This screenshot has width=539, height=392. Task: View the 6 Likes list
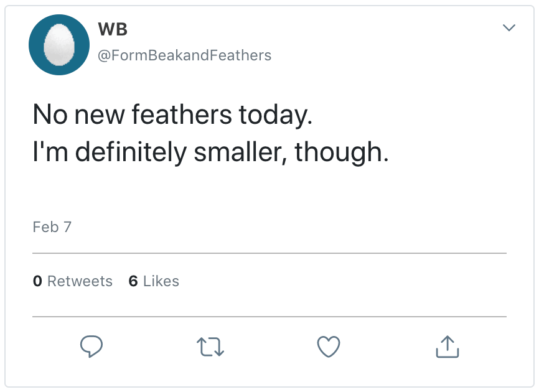coord(154,281)
